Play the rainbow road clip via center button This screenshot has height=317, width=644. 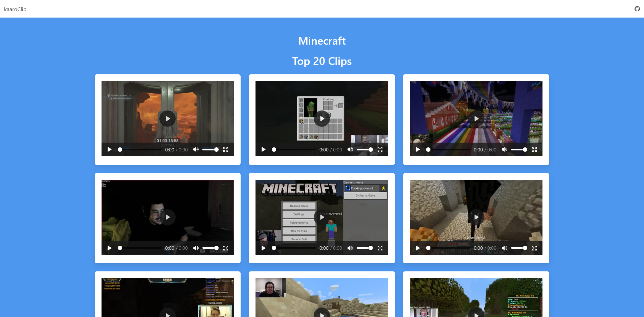pyautogui.click(x=476, y=119)
